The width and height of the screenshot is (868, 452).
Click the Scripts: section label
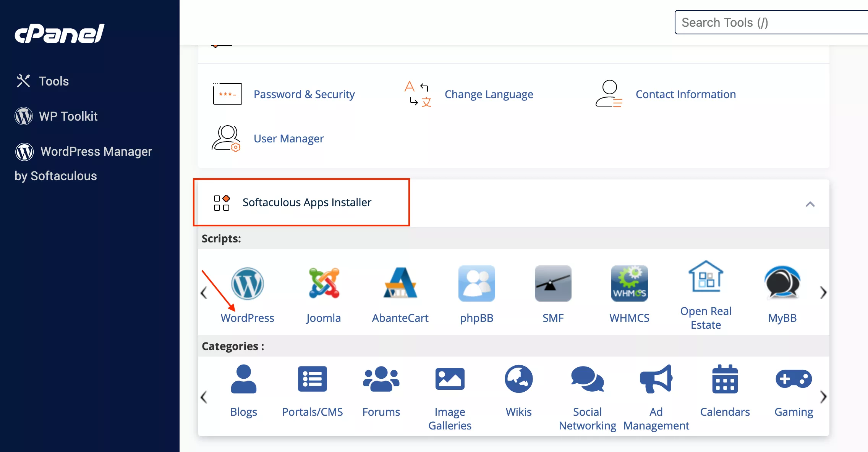(221, 239)
